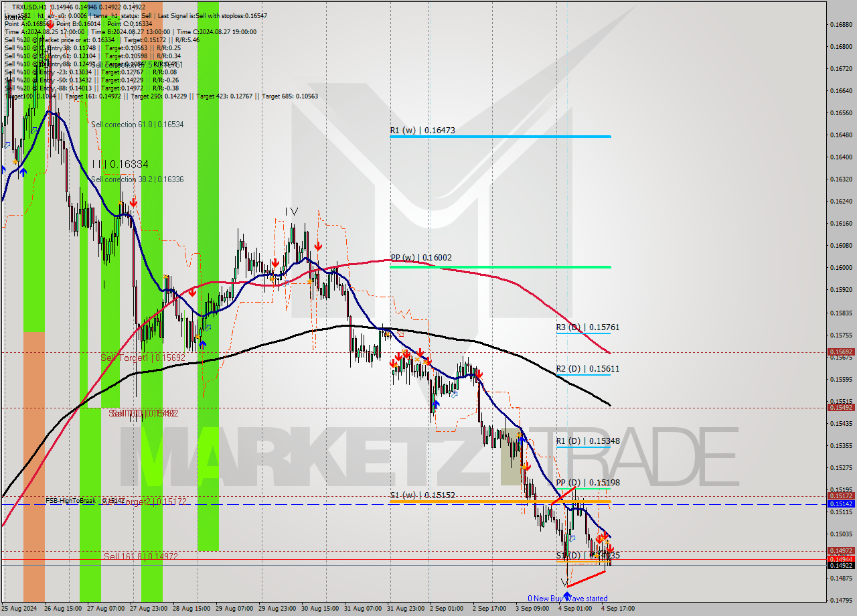
Task: Select the R1 (D) | 0.15348 label
Action: (x=588, y=441)
